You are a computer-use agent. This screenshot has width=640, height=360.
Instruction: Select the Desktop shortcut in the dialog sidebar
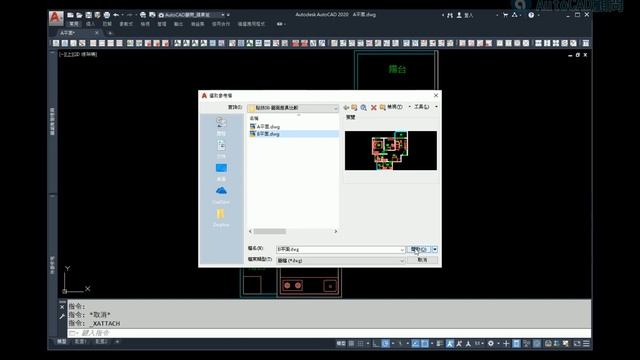221,172
